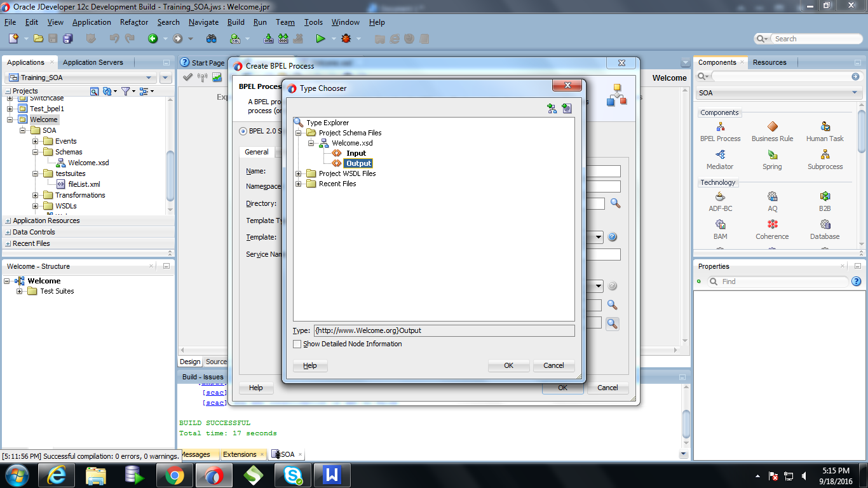Select the Human Task component
The image size is (868, 488).
824,132
